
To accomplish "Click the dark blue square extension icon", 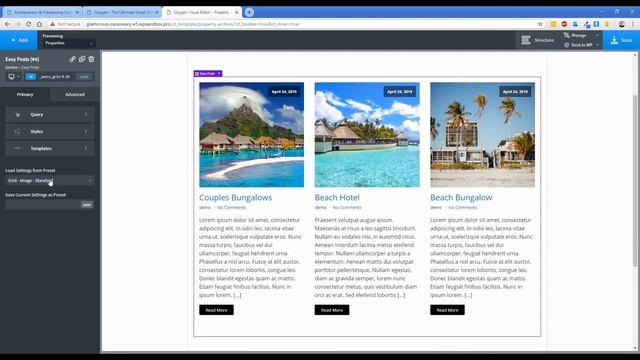I will click(x=596, y=24).
